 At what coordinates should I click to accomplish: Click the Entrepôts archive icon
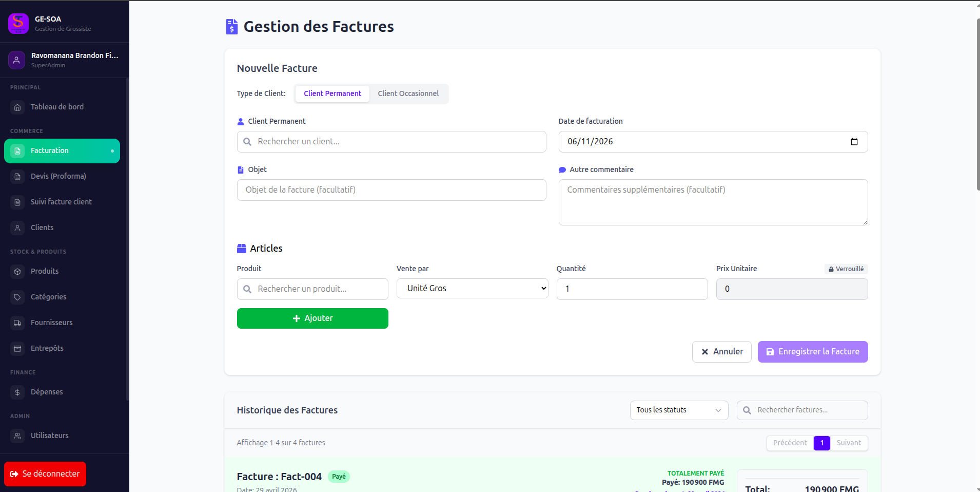(17, 349)
